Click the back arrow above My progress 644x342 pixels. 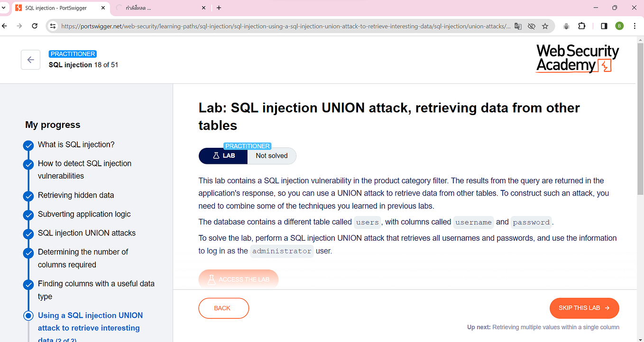[30, 60]
